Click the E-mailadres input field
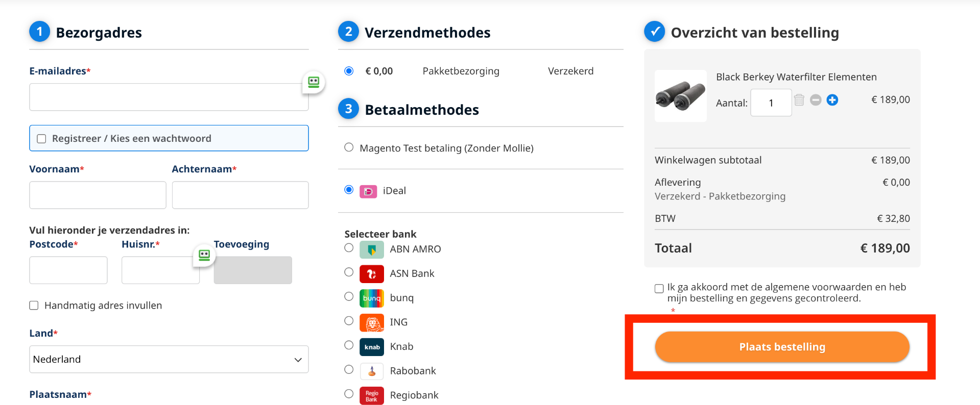 (x=169, y=97)
